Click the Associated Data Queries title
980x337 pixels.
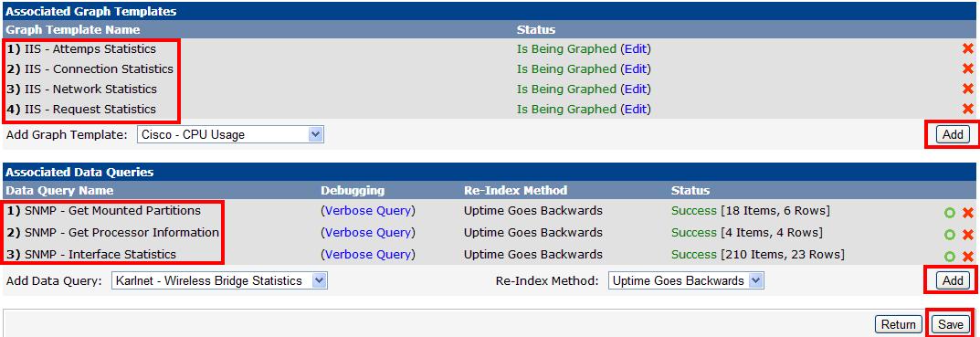coord(80,172)
